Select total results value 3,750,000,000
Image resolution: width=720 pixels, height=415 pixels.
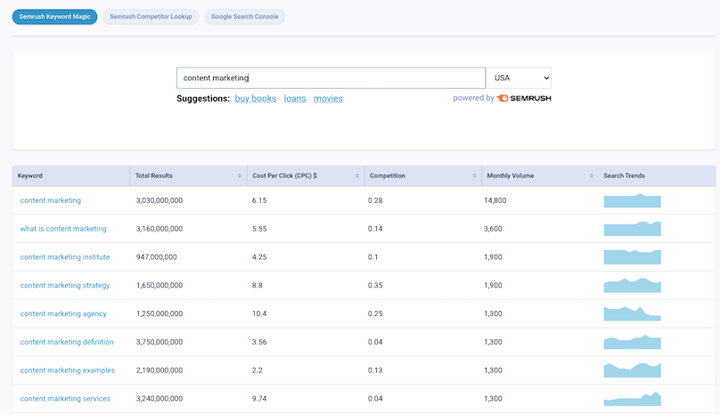[159, 342]
